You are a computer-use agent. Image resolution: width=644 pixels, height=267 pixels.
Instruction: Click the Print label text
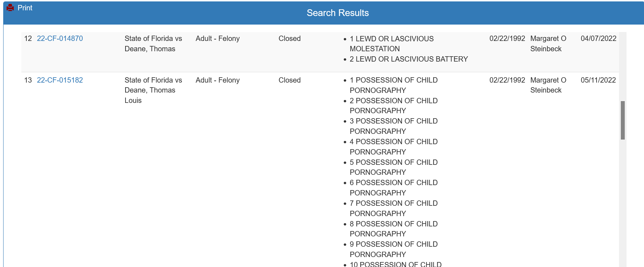tap(25, 8)
